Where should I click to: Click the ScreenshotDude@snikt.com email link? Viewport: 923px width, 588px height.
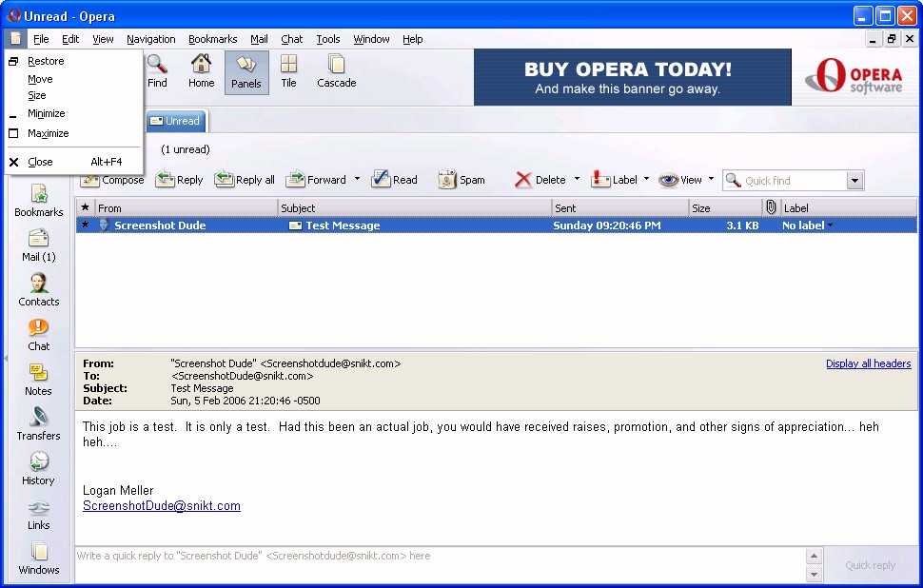[x=162, y=506]
